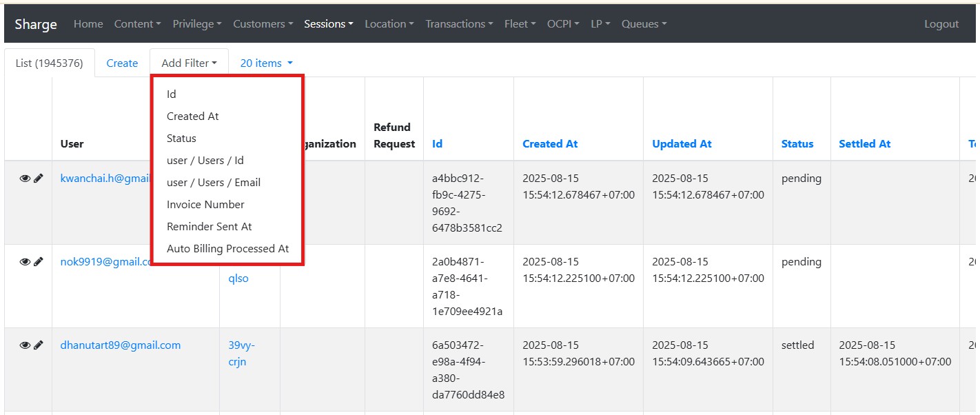This screenshot has width=980, height=415.
Task: Open the List (1945376) tab
Action: click(49, 63)
